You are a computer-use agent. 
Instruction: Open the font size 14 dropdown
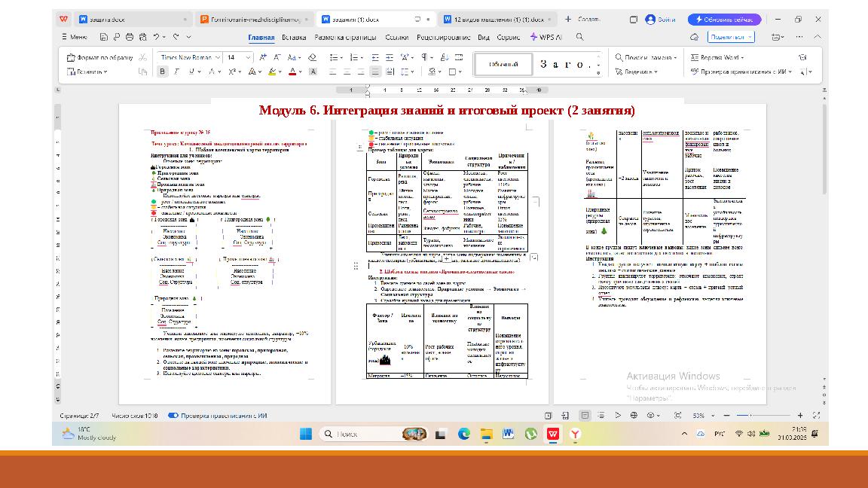point(248,57)
